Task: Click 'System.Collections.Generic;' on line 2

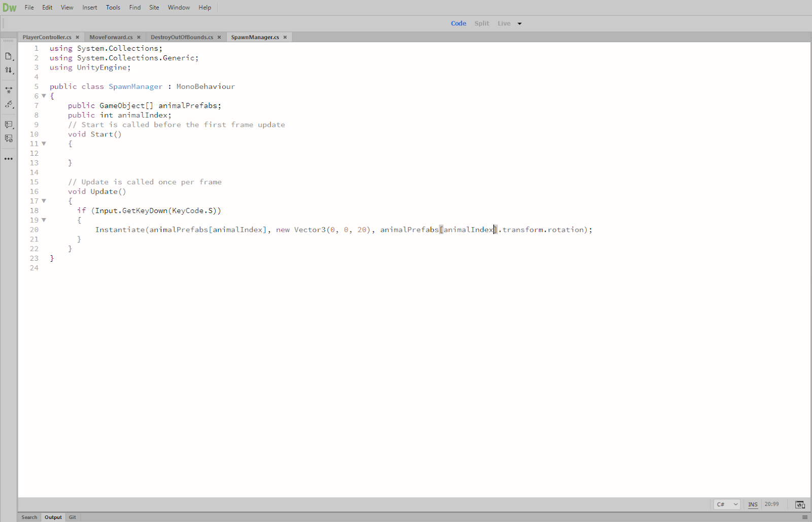Action: [138, 58]
